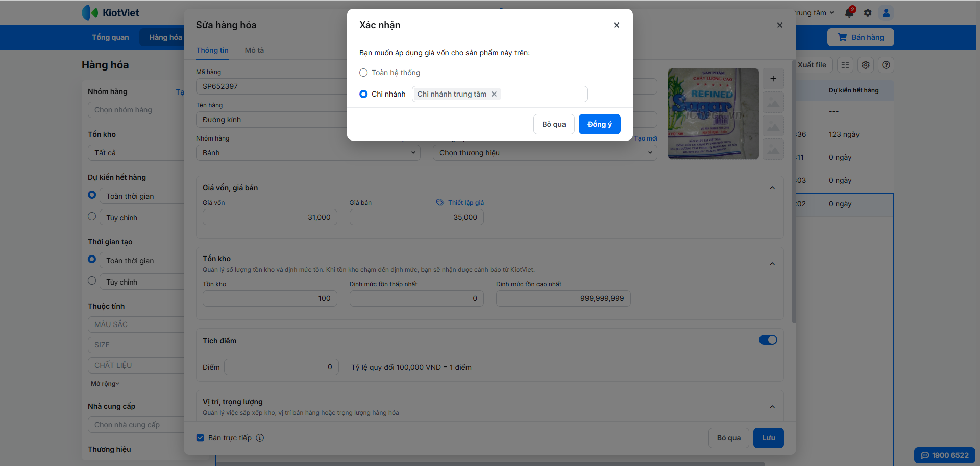Select the 'Toàn hệ thống' radio option

tap(363, 73)
